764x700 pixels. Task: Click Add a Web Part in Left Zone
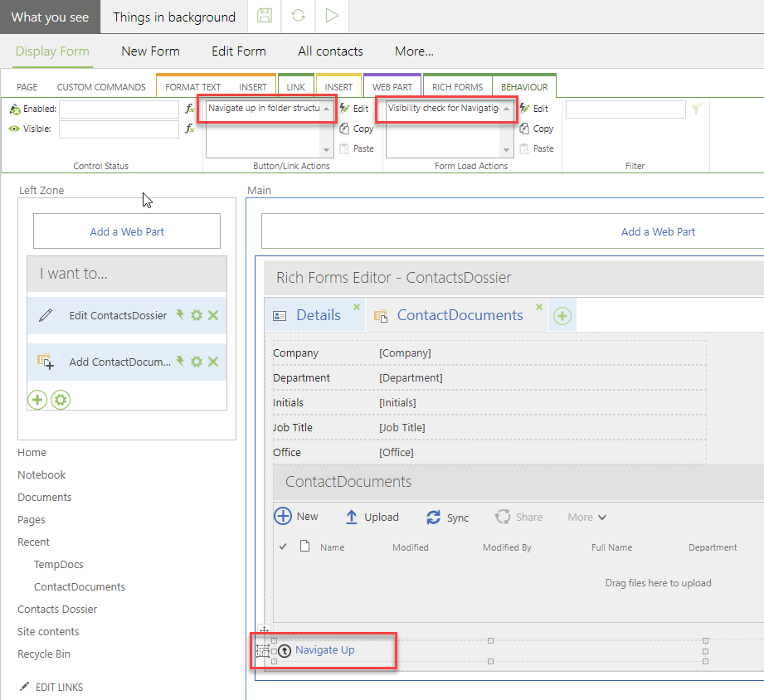coord(127,231)
